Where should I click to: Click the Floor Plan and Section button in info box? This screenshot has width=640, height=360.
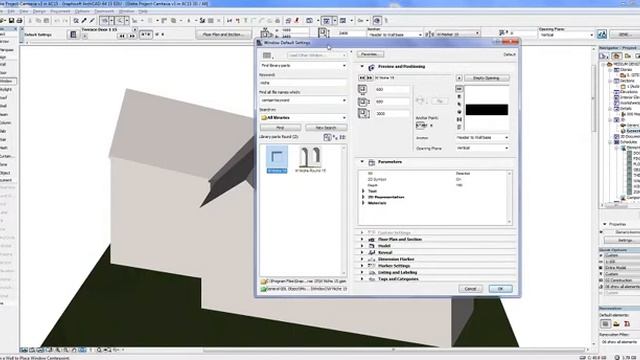pos(223,35)
